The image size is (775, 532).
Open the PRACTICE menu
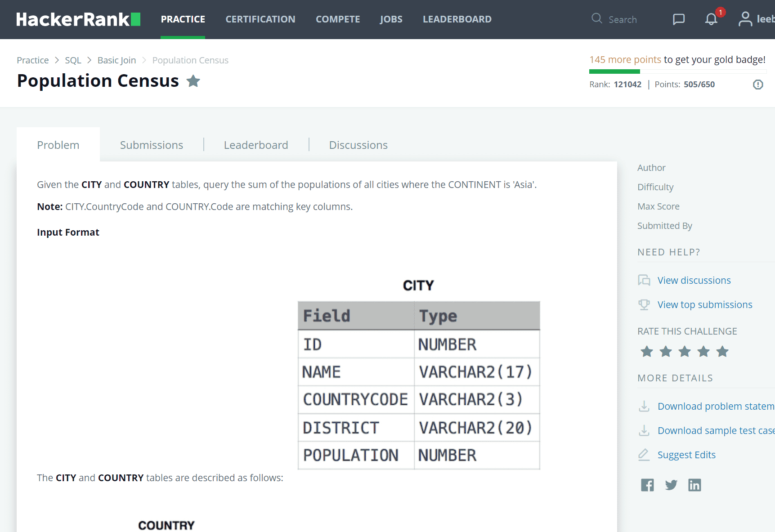pyautogui.click(x=183, y=19)
